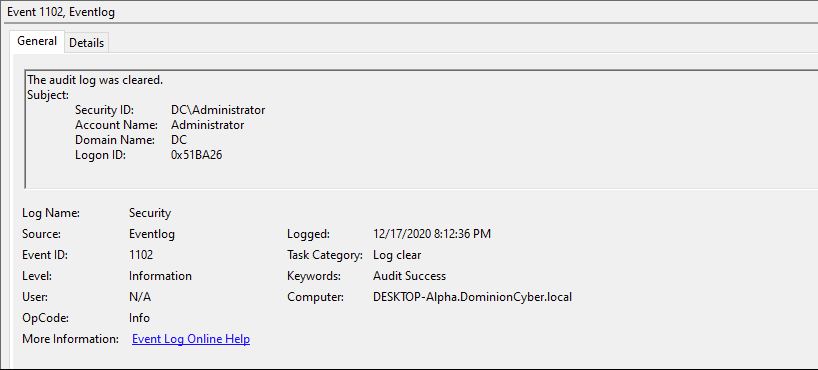The height and width of the screenshot is (370, 818).
Task: Click the Subject label in the description
Action: 48,95
